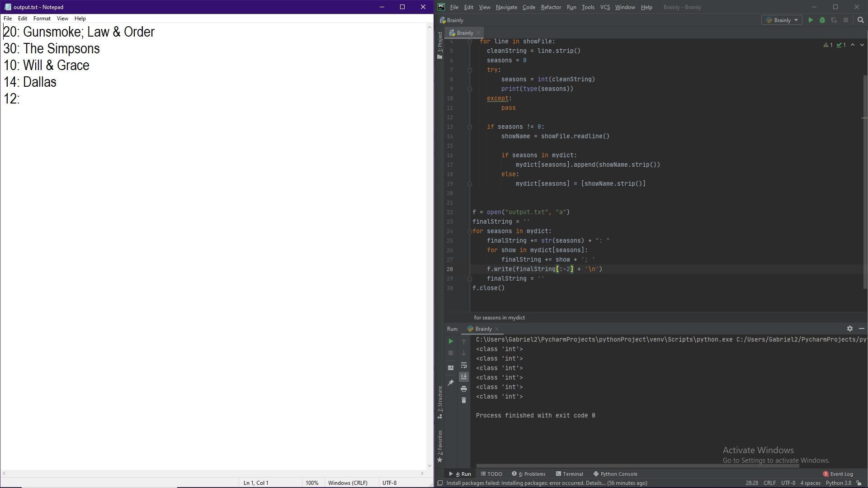Open Search Everywhere magnifier icon
The height and width of the screenshot is (488, 868).
click(x=861, y=20)
